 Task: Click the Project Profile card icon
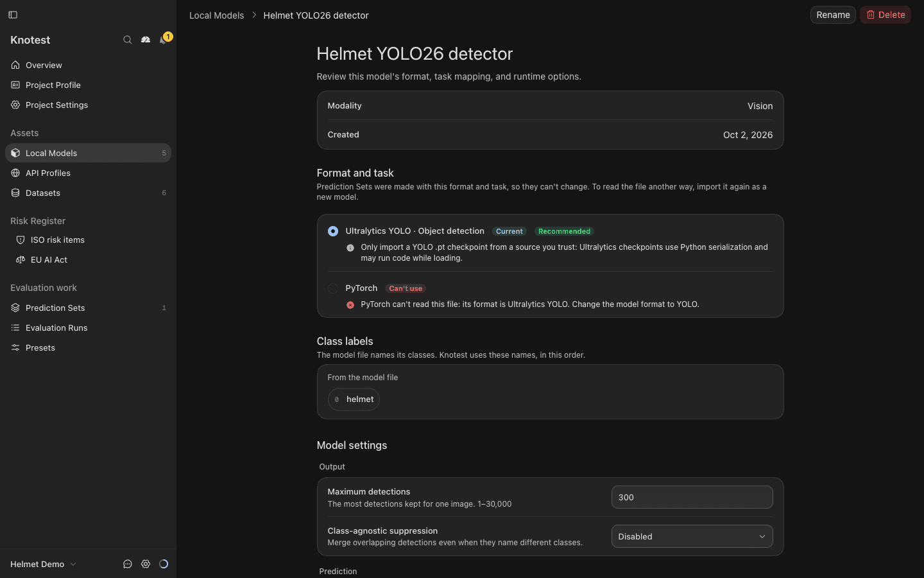15,85
